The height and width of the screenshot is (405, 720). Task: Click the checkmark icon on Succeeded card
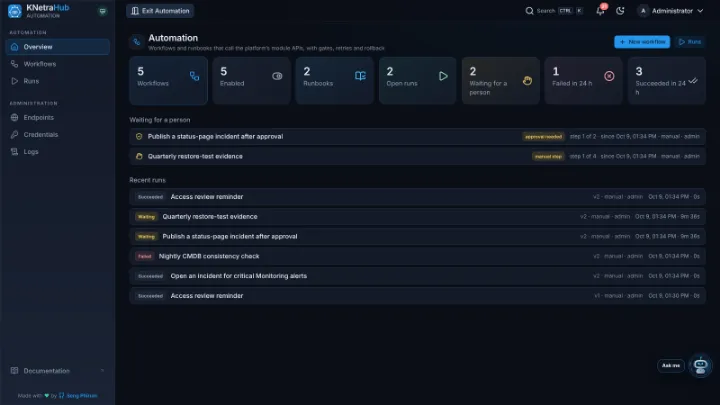[693, 81]
